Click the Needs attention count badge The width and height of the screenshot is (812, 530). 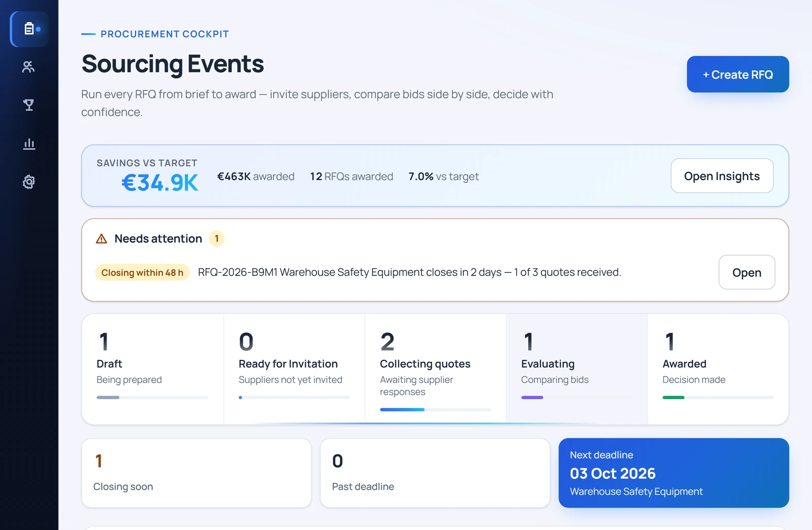pyautogui.click(x=217, y=238)
